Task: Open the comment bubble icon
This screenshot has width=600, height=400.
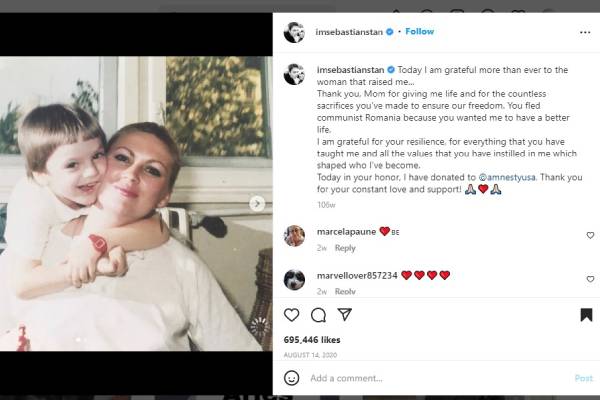Action: 318,315
